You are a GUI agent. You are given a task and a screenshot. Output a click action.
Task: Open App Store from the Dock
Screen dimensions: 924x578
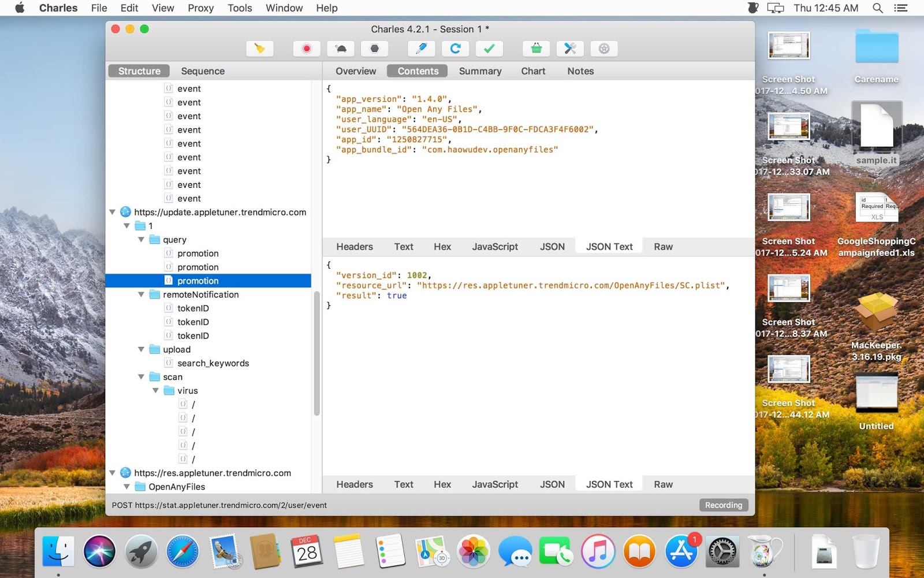(681, 551)
